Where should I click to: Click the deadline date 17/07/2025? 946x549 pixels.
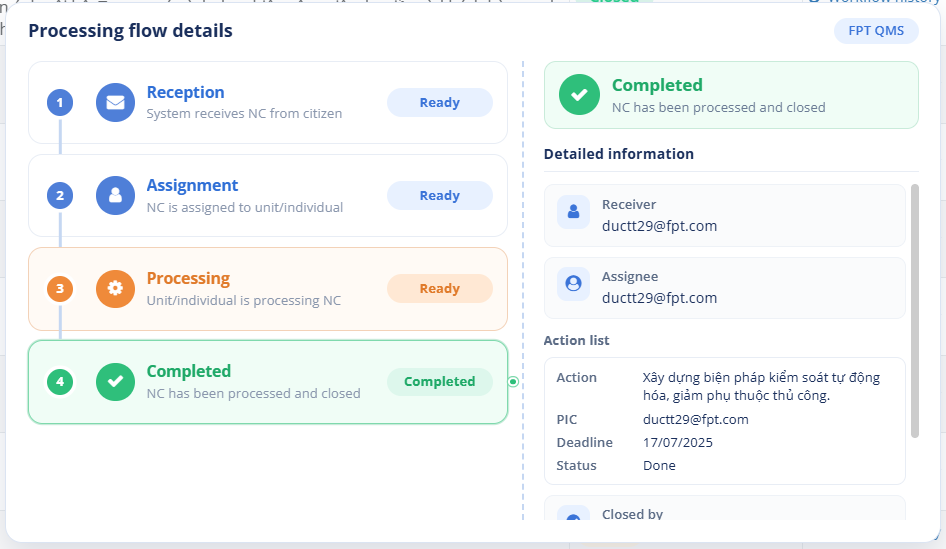678,442
